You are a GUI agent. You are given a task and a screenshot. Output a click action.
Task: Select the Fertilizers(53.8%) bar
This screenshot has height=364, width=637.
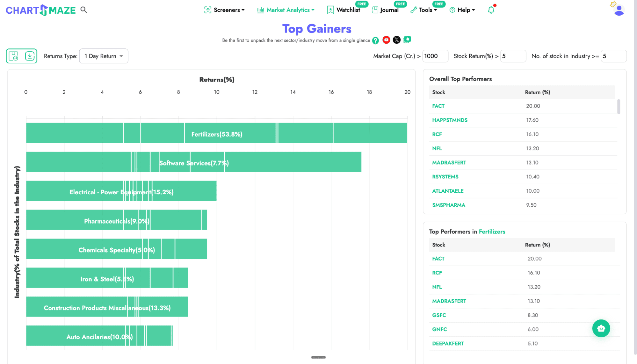click(217, 133)
